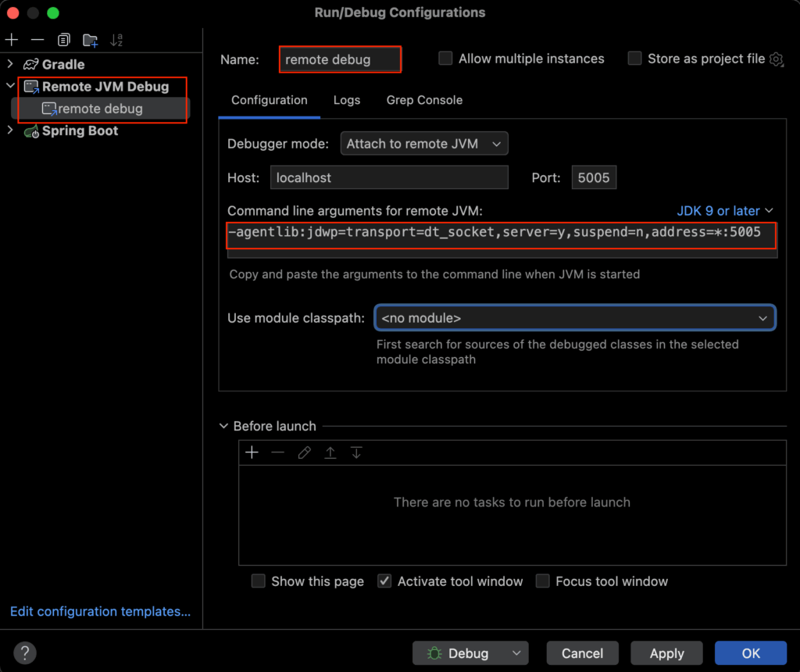800x672 pixels.
Task: Click the Cancel button
Action: coord(582,653)
